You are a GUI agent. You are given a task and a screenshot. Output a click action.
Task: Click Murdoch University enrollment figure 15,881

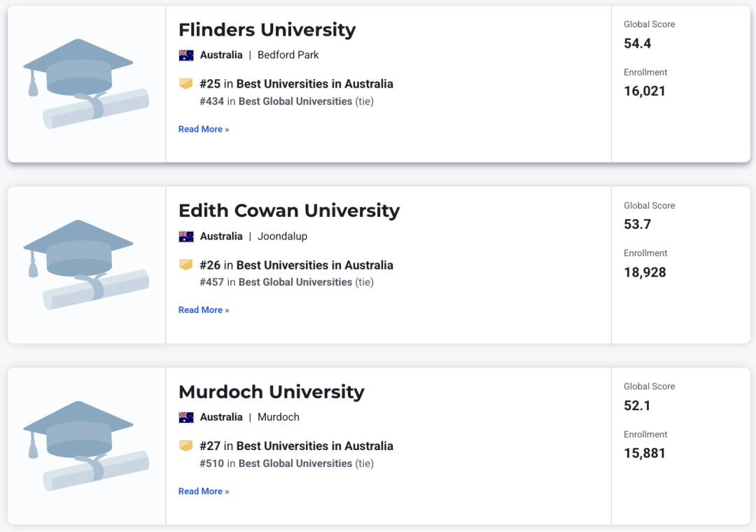[645, 454]
